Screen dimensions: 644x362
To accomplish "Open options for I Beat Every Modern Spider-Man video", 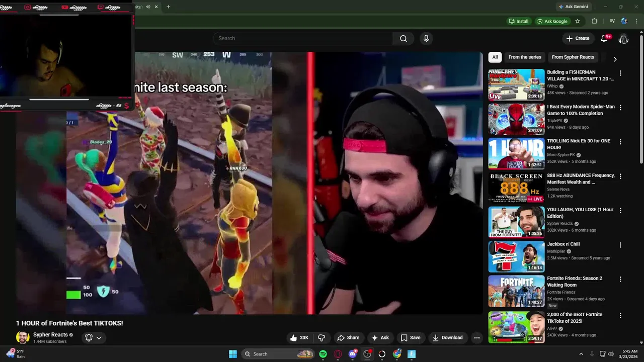I will (620, 108).
